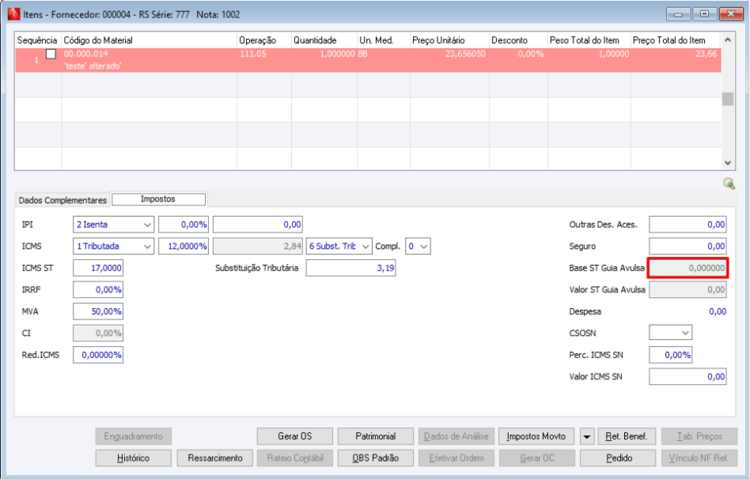Click the grid scrollbar down arrow
Viewport: 750px width, 479px height.
coord(728,163)
